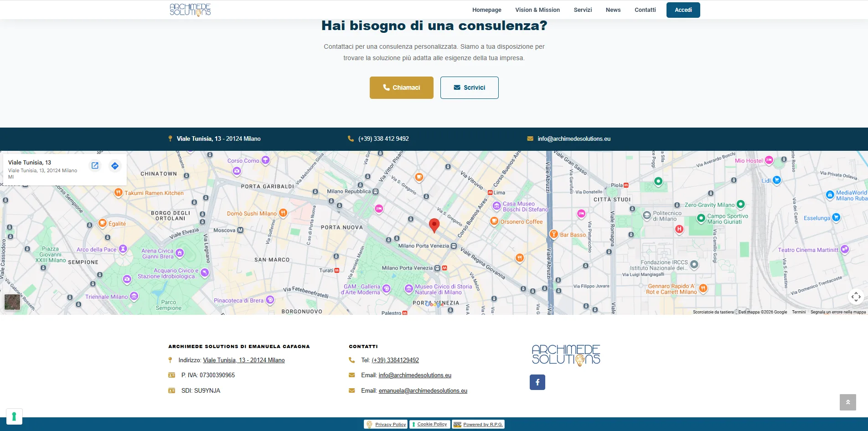Click Scorciatoie da tastiera on map
The image size is (868, 431).
point(713,312)
